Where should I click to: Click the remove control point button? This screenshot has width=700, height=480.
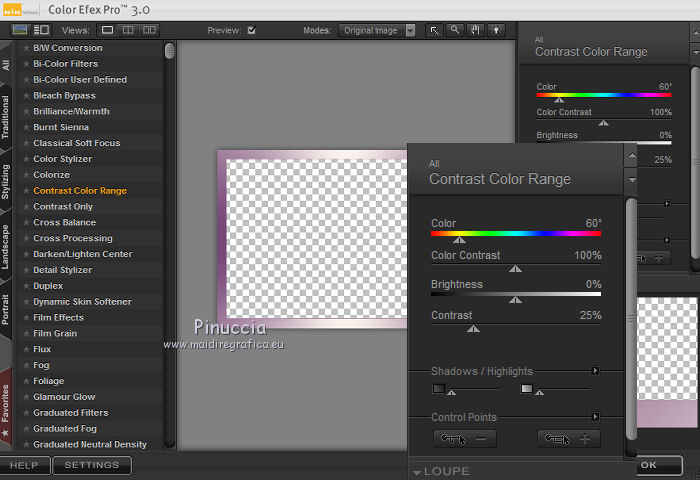pyautogui.click(x=465, y=438)
